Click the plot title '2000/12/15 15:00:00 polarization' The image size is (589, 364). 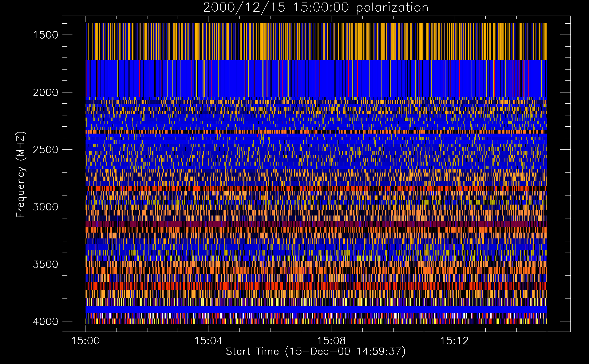coord(316,8)
